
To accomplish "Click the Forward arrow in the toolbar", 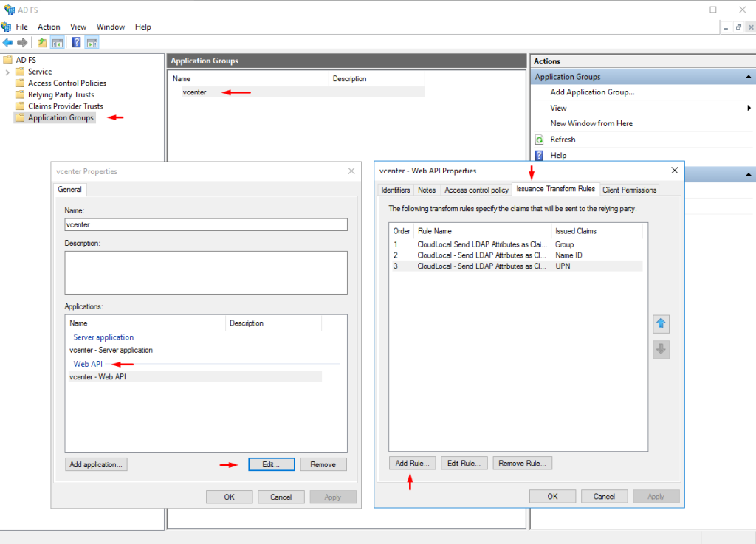I will (23, 43).
